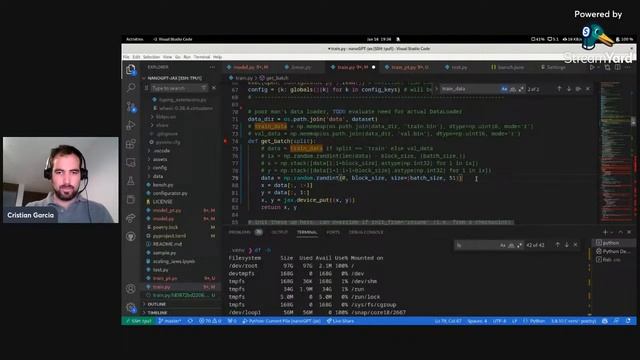Image resolution: width=640 pixels, height=360 pixels.
Task: Toggle Match Case in terminal find
Action: (x=502, y=245)
